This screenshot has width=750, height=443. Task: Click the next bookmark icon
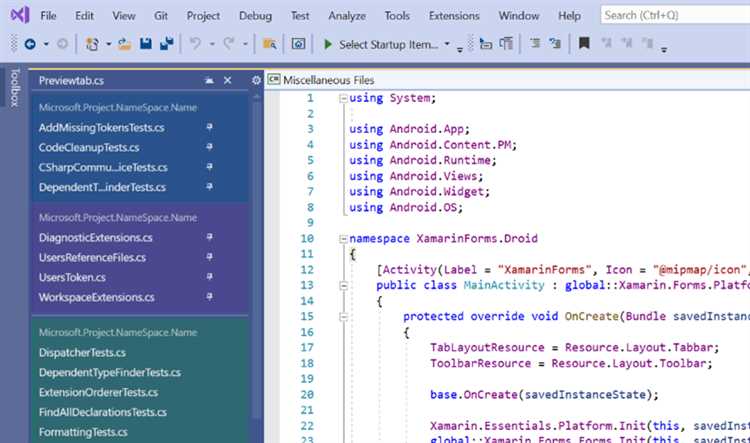[627, 44]
